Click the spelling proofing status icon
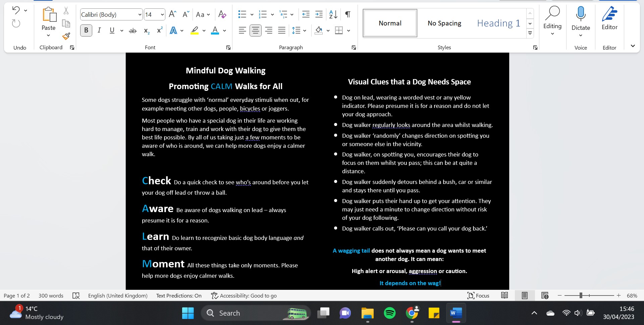The image size is (644, 325). (76, 296)
